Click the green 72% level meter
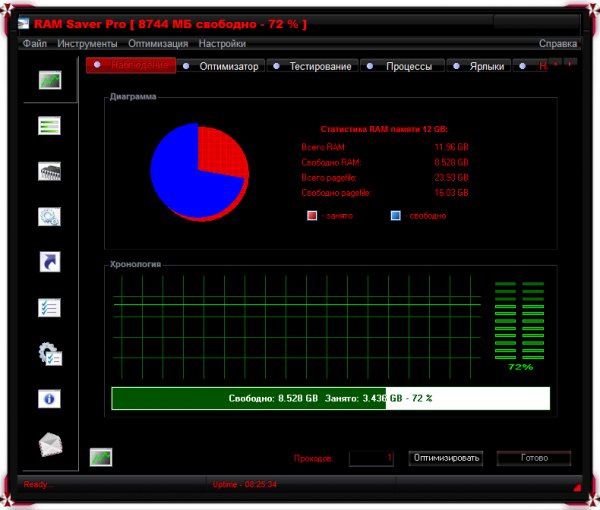The width and height of the screenshot is (600, 510). (x=519, y=321)
